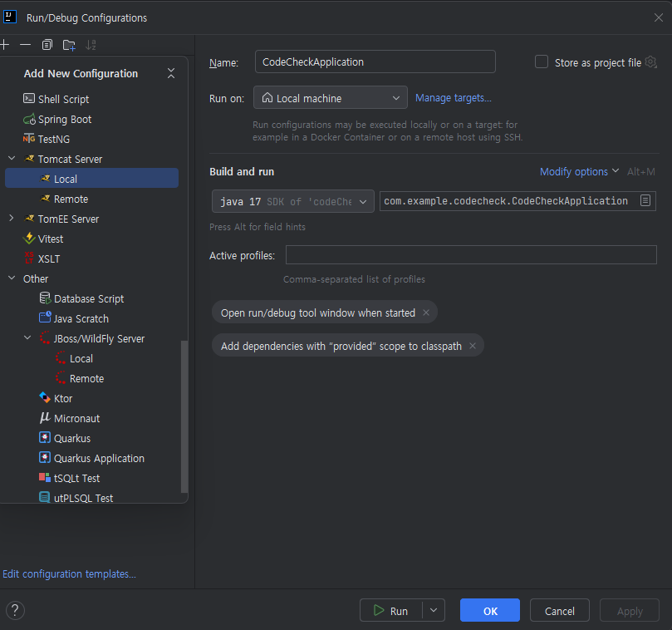672x630 pixels.
Task: Select utPLSQL Test configuration type
Action: coord(91,498)
